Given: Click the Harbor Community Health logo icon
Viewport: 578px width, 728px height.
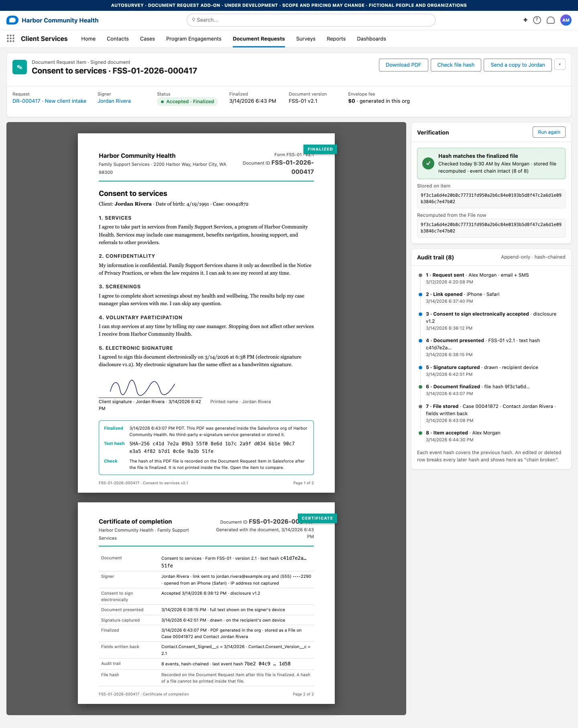Looking at the screenshot, I should pyautogui.click(x=12, y=20).
